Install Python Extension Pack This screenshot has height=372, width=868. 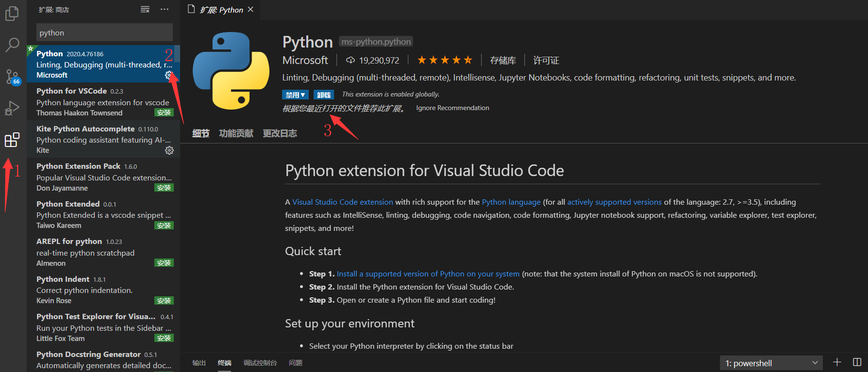164,188
